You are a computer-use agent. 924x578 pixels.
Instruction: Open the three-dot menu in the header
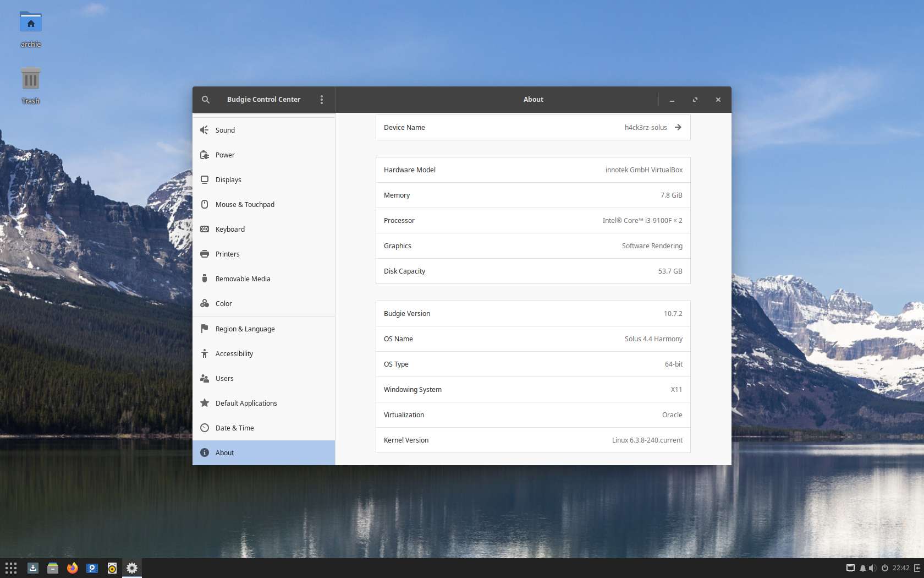pyautogui.click(x=322, y=100)
